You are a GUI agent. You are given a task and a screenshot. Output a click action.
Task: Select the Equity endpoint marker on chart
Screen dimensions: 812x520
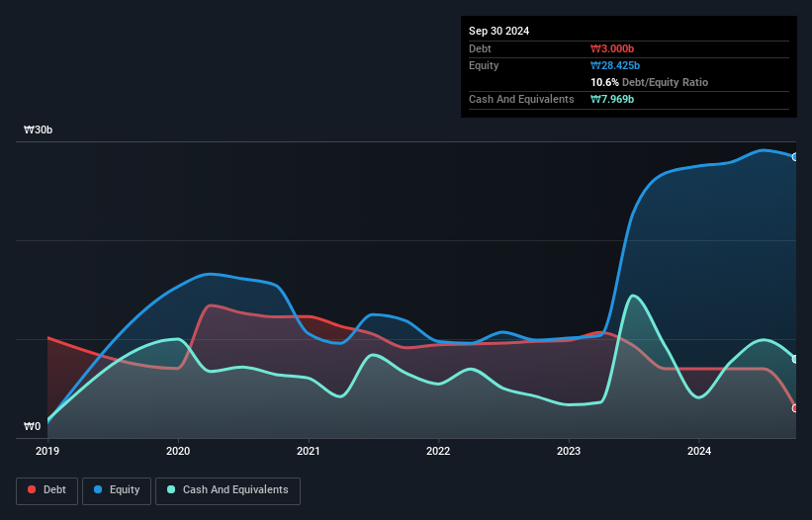coord(795,157)
